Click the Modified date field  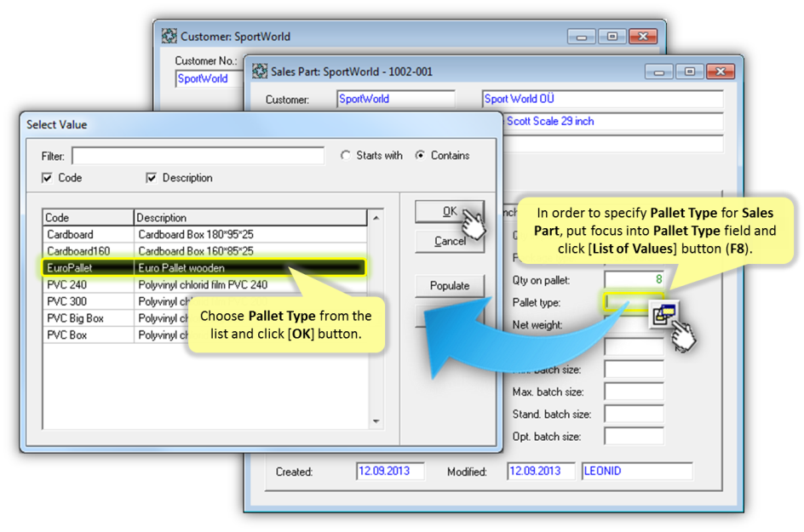point(541,471)
